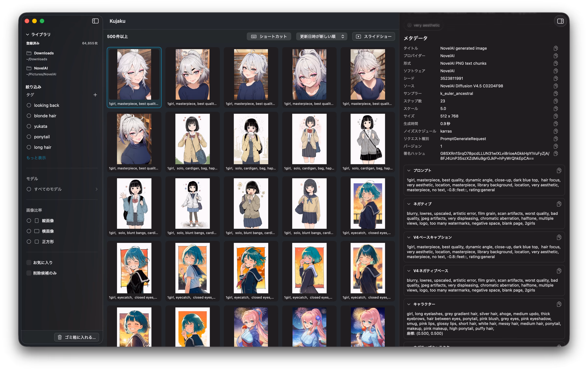Viewport: 588px width, 371px height.
Task: Copy the リクエスト種別 value
Action: pyautogui.click(x=556, y=139)
